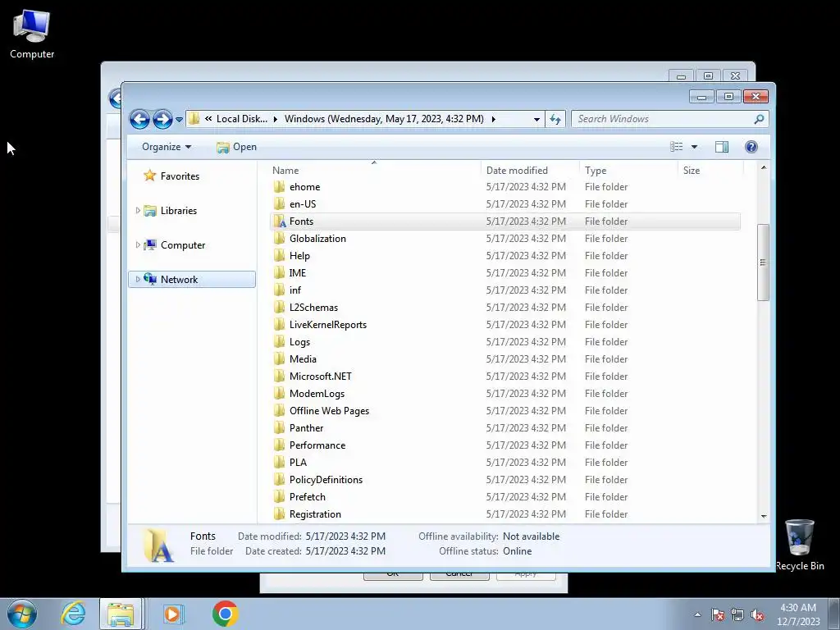Open the Organize menu
This screenshot has width=840, height=630.
click(167, 147)
